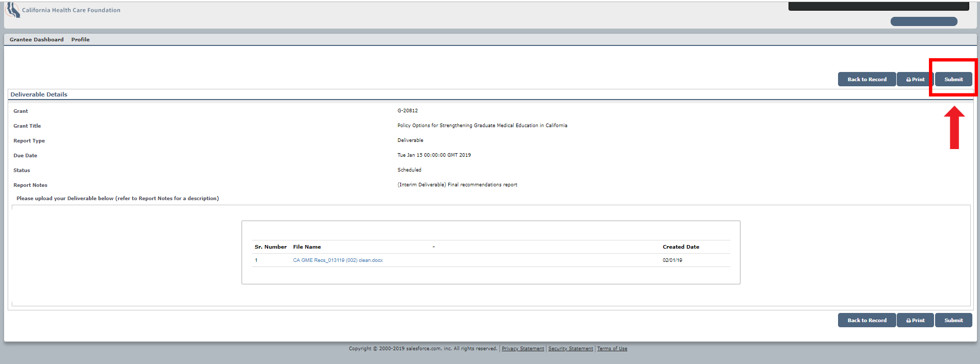Click the top Back to Record button
This screenshot has height=364, width=980.
(x=867, y=79)
